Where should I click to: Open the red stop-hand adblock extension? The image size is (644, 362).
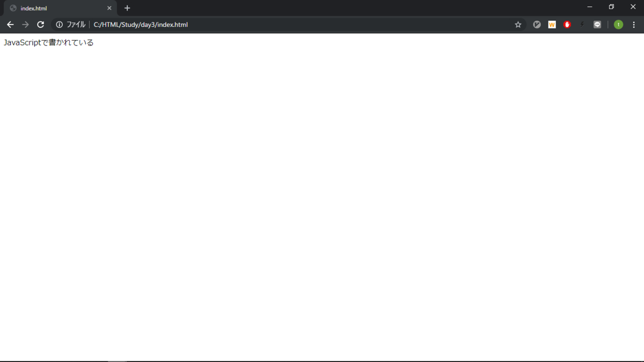pyautogui.click(x=567, y=25)
